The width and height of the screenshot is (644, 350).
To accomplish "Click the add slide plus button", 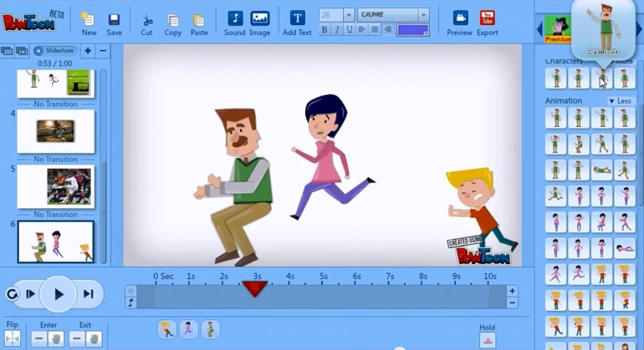I will pyautogui.click(x=88, y=51).
